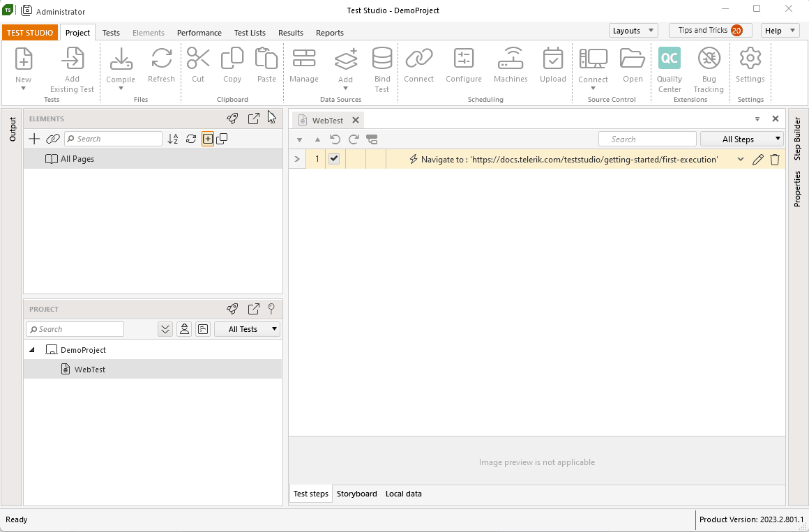Click the Elements search field

(113, 139)
